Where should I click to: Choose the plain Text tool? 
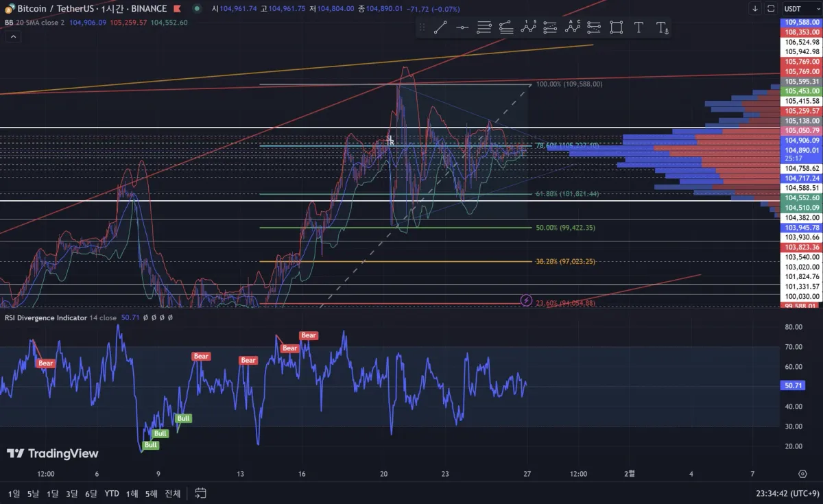click(x=639, y=27)
